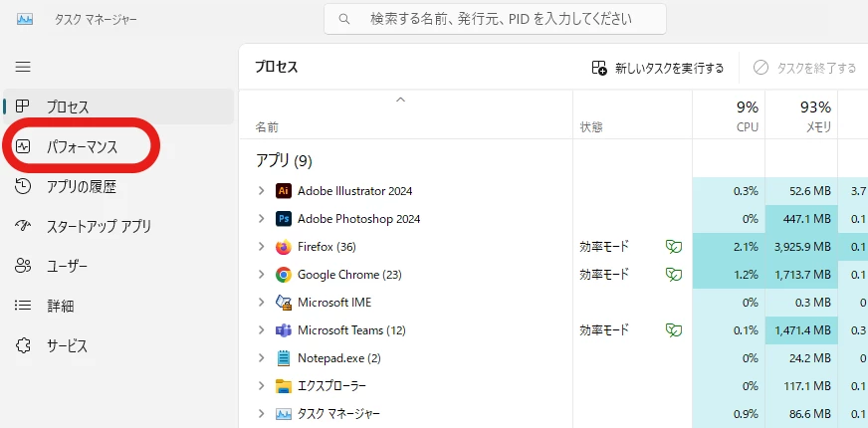This screenshot has width=868, height=428.
Task: Click the 詳細 list icon
Action: [23, 306]
